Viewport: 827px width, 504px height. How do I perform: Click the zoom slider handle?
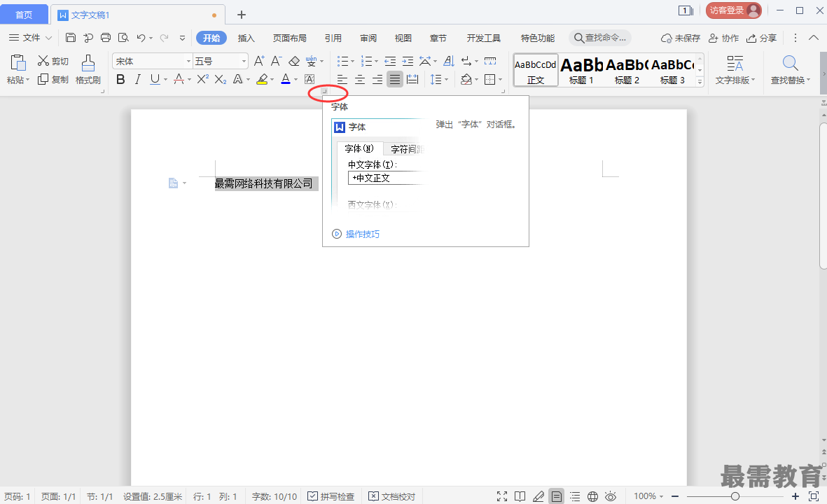coord(735,496)
